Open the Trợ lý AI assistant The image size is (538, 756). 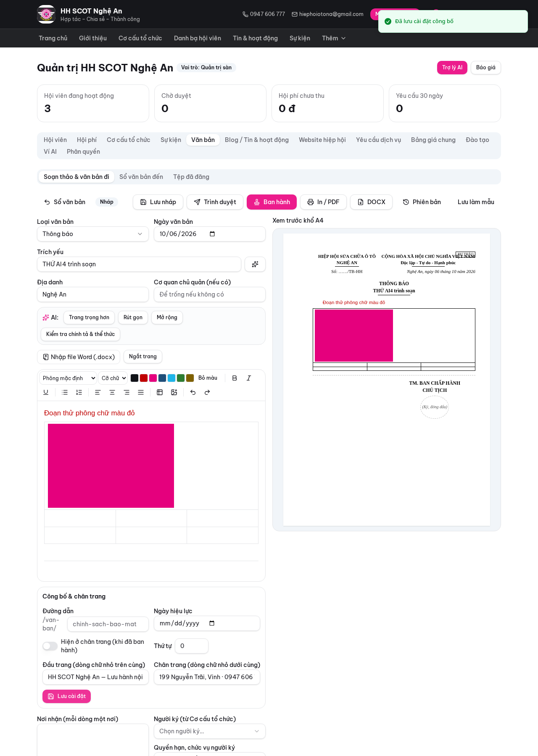[452, 68]
